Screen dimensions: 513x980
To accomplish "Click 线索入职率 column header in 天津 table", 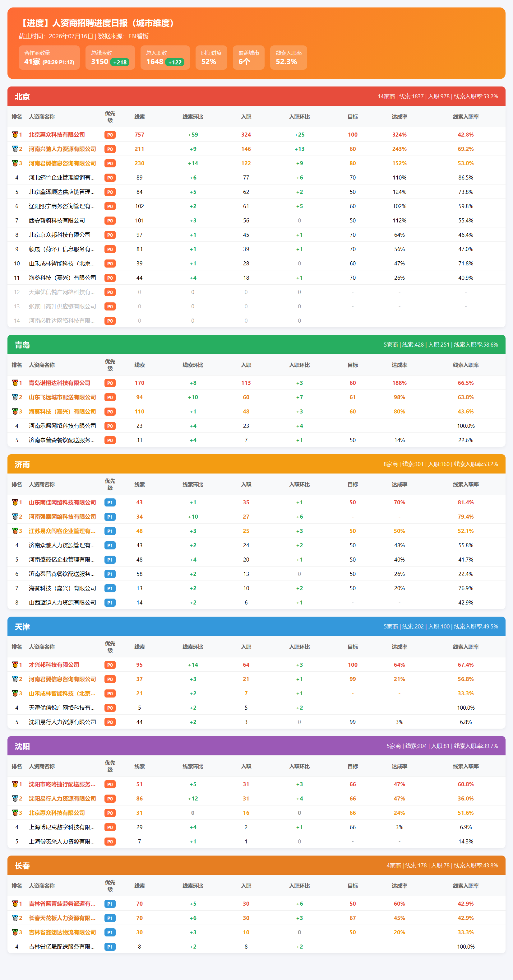I will [x=465, y=647].
